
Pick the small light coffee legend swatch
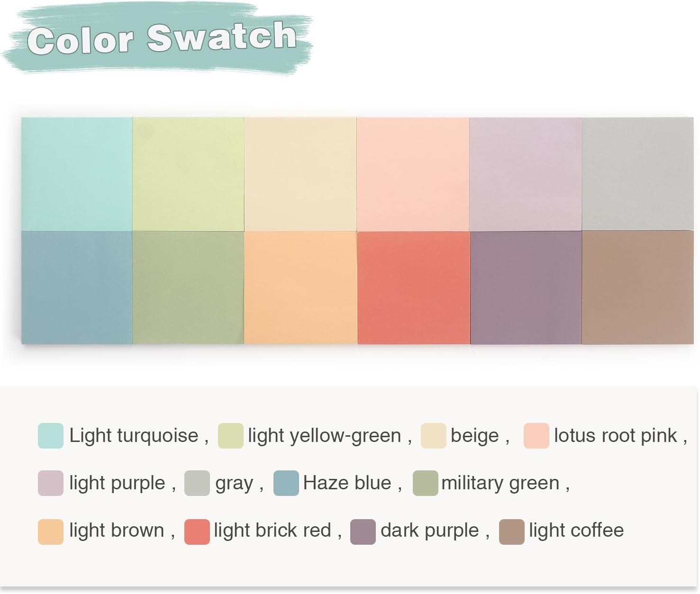point(511,531)
